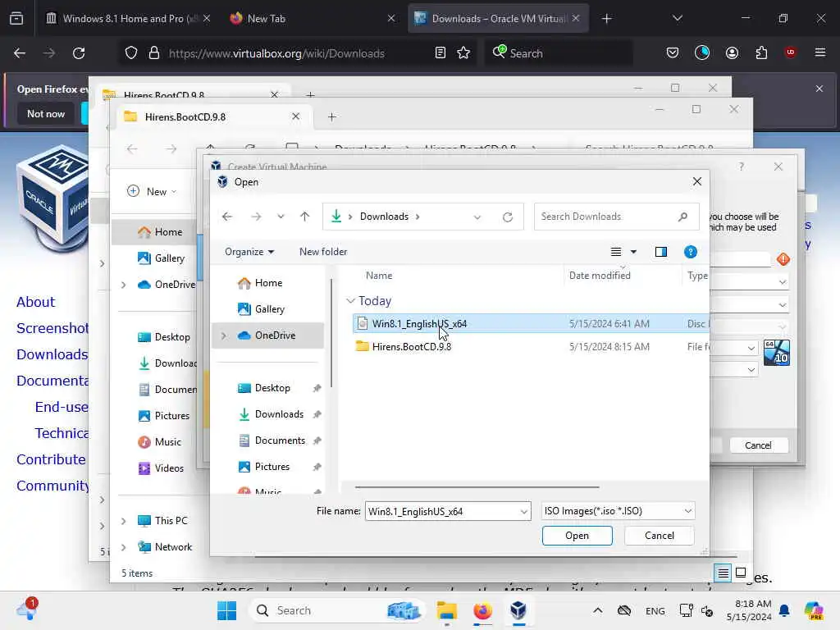The image size is (840, 630).
Task: Open the view options dropdown arrow
Action: click(633, 252)
